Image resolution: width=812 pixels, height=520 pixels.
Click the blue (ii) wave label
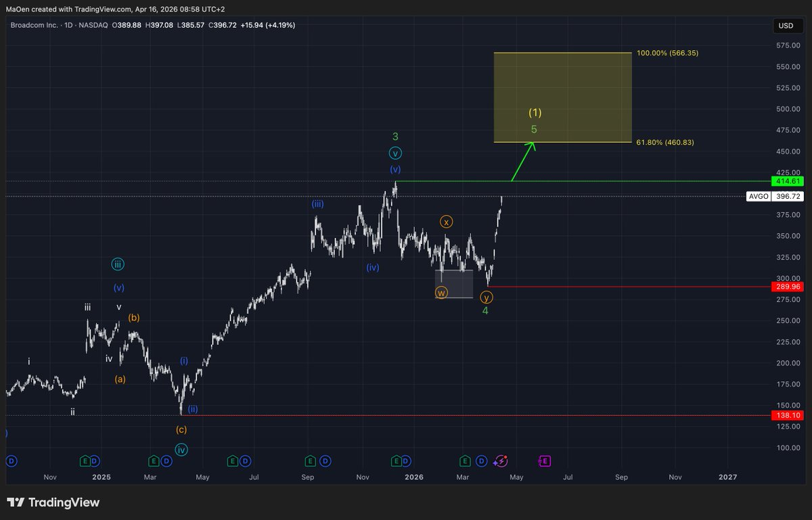pyautogui.click(x=193, y=409)
